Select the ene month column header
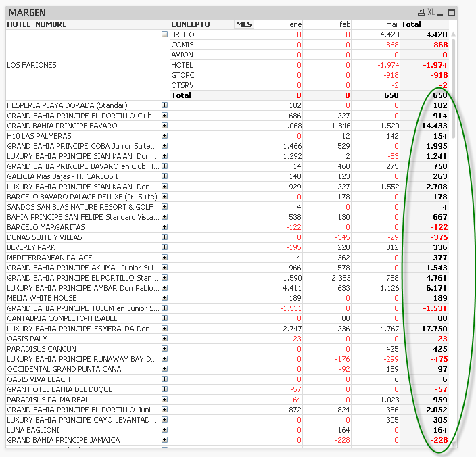476x457 pixels. (x=278, y=24)
